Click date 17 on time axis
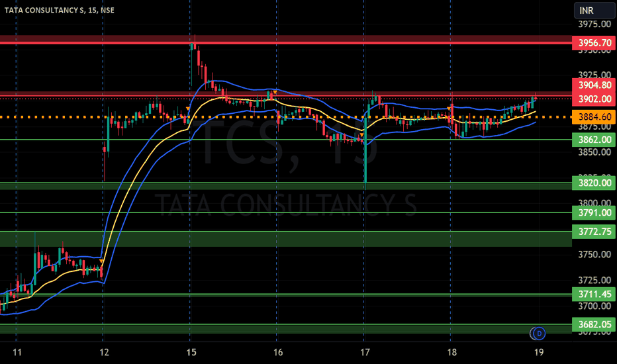Image resolution: width=617 pixels, height=364 pixels. coord(365,352)
